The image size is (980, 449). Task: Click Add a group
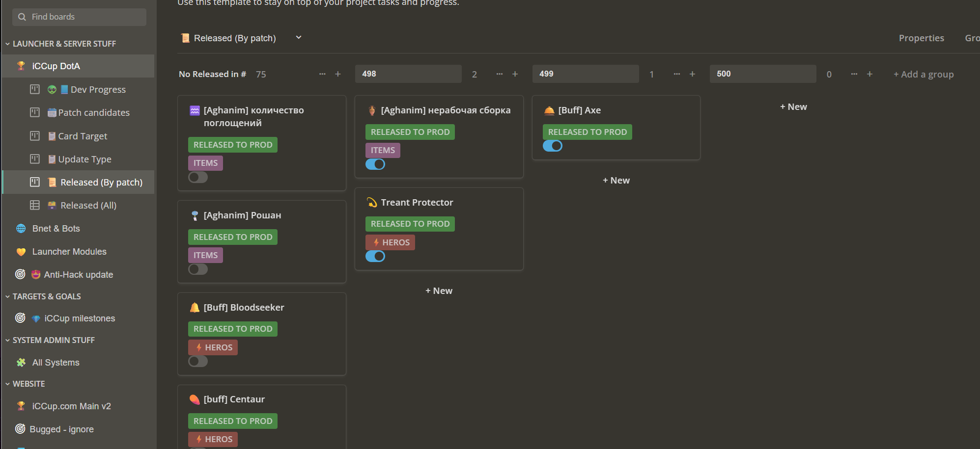924,74
